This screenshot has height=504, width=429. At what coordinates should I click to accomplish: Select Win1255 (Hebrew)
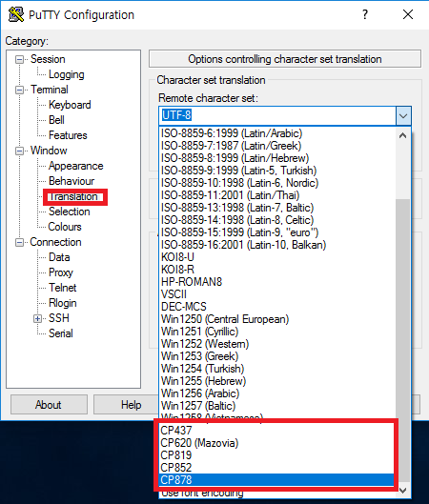coord(277,381)
